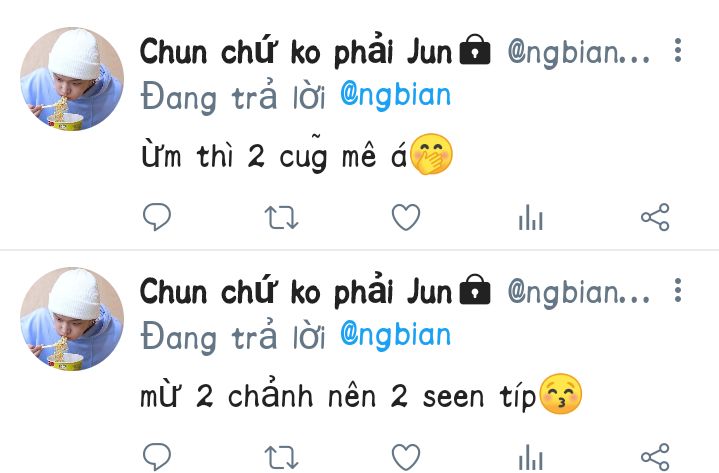The height and width of the screenshot is (473, 719).
Task: Share the first tweet
Action: (x=655, y=217)
